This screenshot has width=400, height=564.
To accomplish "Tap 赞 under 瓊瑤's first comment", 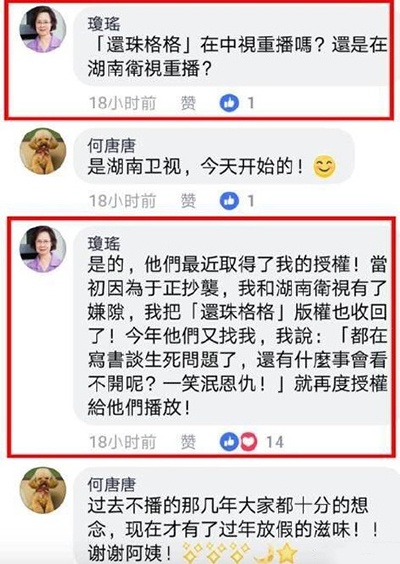I will pos(188,103).
